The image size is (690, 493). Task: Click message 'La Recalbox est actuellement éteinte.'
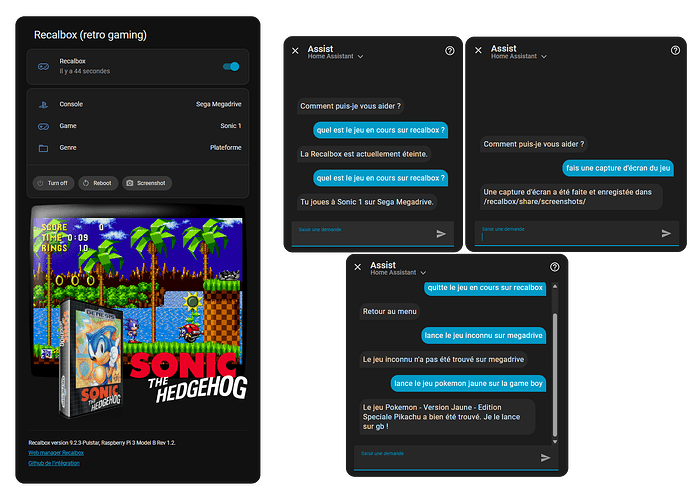coord(364,154)
